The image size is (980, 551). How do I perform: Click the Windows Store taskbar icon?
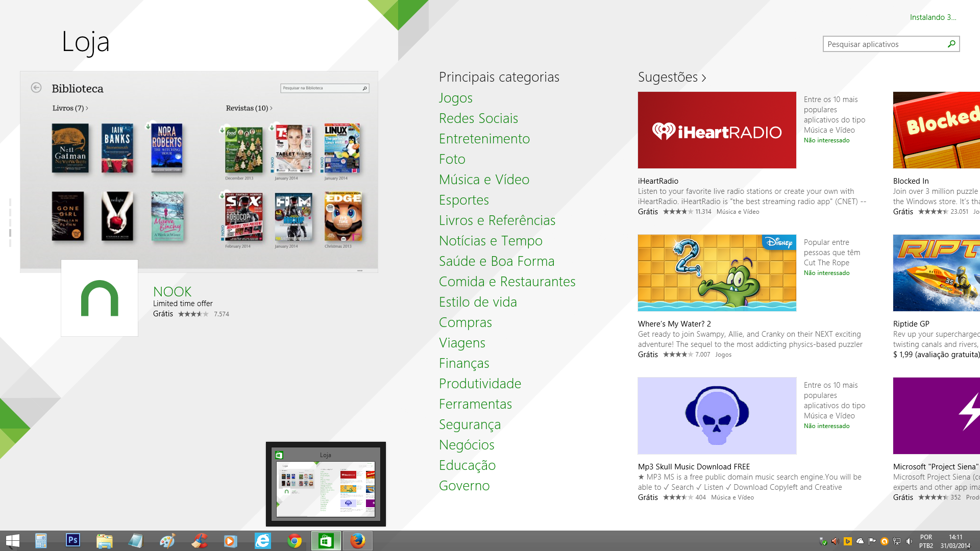(x=326, y=540)
